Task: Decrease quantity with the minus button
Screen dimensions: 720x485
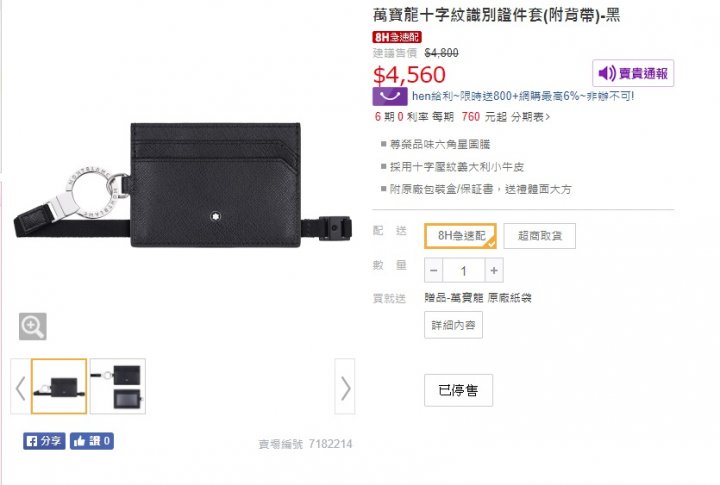Action: pyautogui.click(x=433, y=271)
